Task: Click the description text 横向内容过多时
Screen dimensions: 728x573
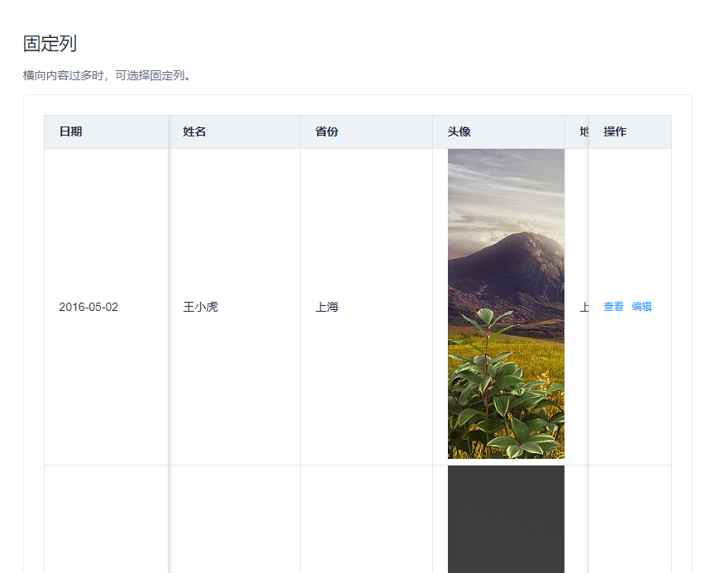Action: coord(63,75)
